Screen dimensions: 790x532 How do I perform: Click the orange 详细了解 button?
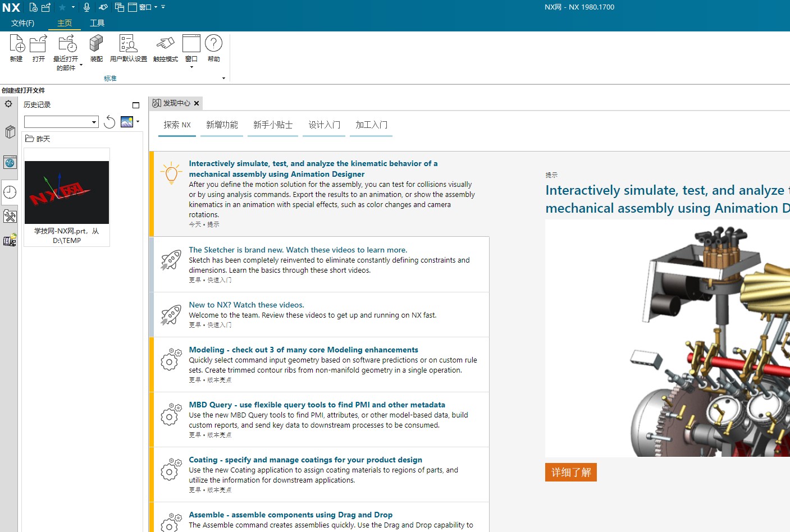pos(571,473)
